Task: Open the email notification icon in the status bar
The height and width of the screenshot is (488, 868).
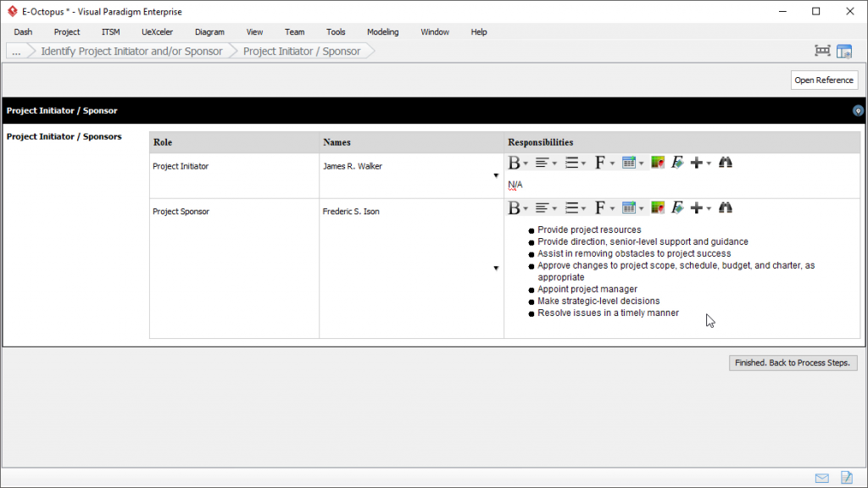Action: pyautogui.click(x=821, y=477)
